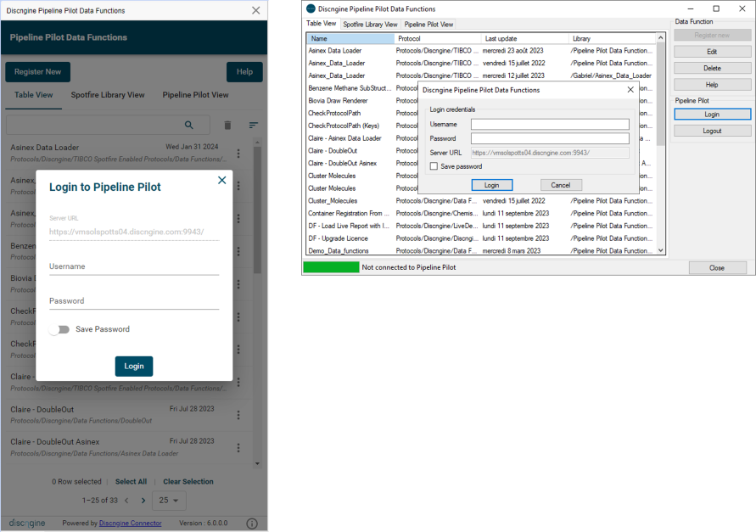Select the Cluster_Molecules table row
Viewport: 756px width, 532px height.
(x=481, y=201)
